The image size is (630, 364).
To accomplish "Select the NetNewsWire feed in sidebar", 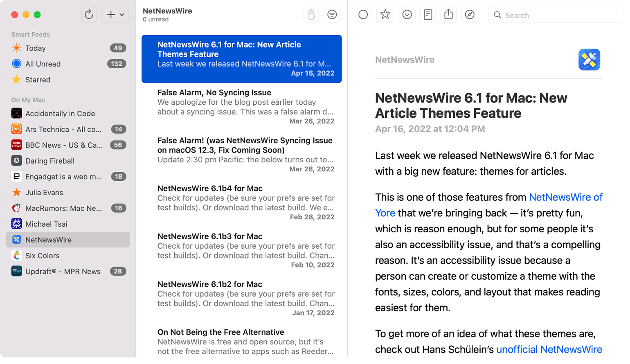I will pyautogui.click(x=67, y=240).
